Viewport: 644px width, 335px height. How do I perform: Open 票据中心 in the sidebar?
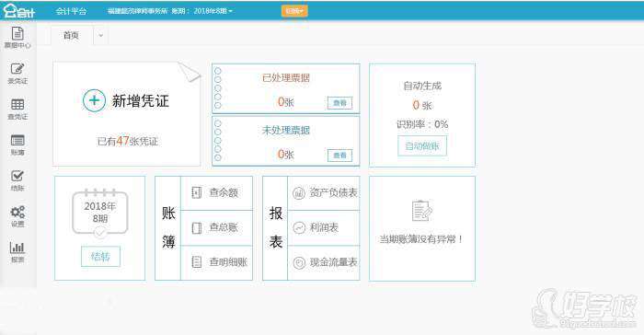(17, 38)
